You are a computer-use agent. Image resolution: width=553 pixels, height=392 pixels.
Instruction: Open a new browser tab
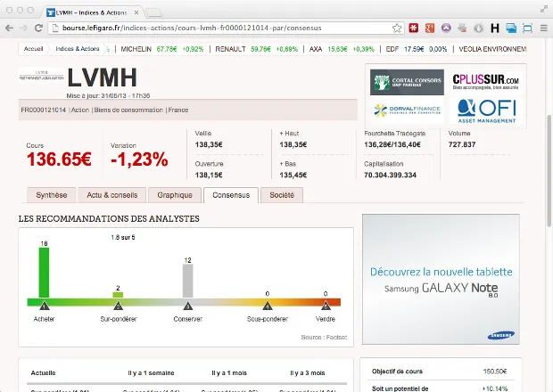click(153, 13)
